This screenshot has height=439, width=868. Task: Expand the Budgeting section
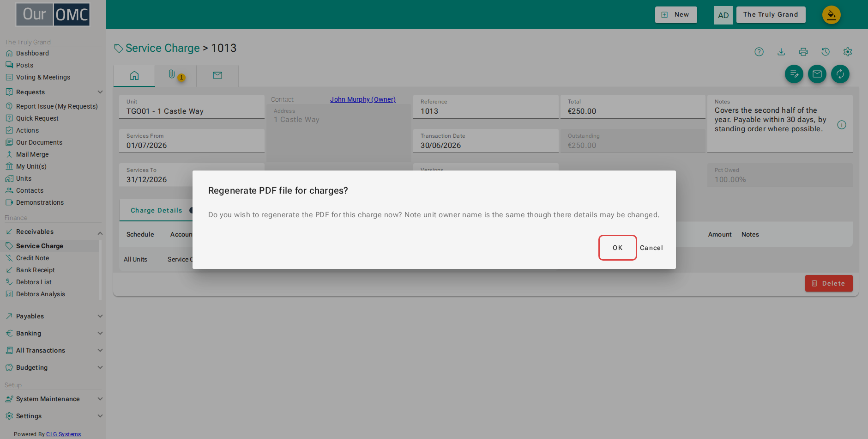pos(54,367)
